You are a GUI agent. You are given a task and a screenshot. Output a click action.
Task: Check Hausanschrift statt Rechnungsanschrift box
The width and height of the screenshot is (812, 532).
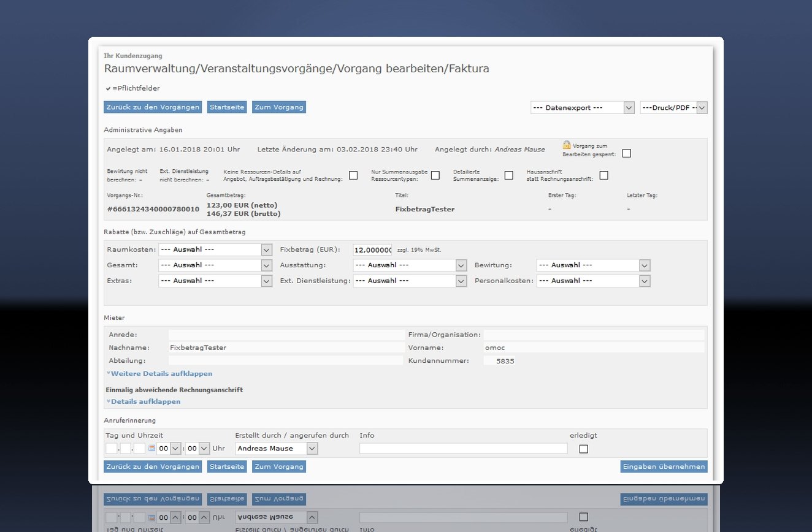603,175
